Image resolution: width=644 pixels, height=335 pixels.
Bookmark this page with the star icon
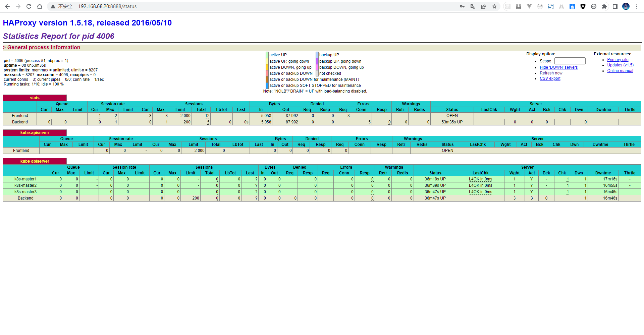point(494,6)
